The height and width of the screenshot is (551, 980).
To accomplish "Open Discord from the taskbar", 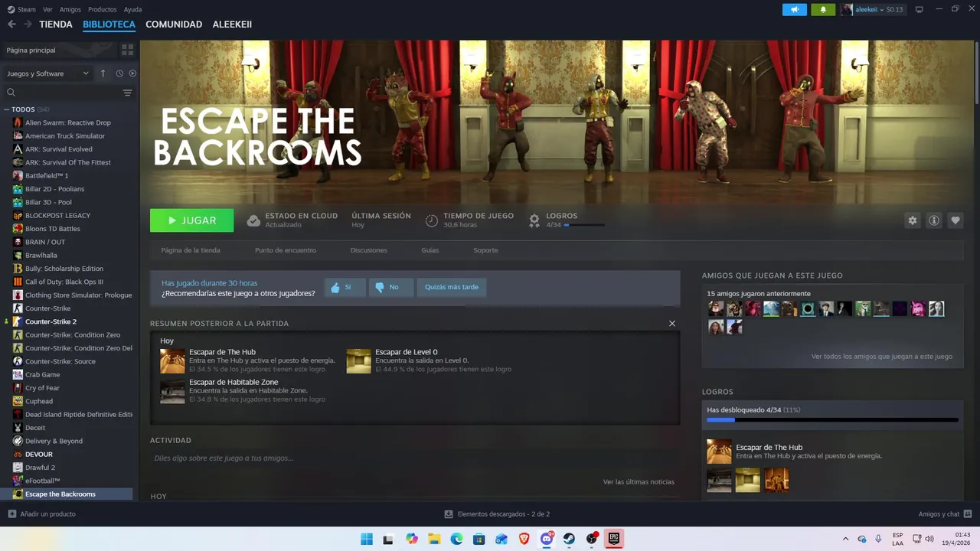I will (x=547, y=539).
